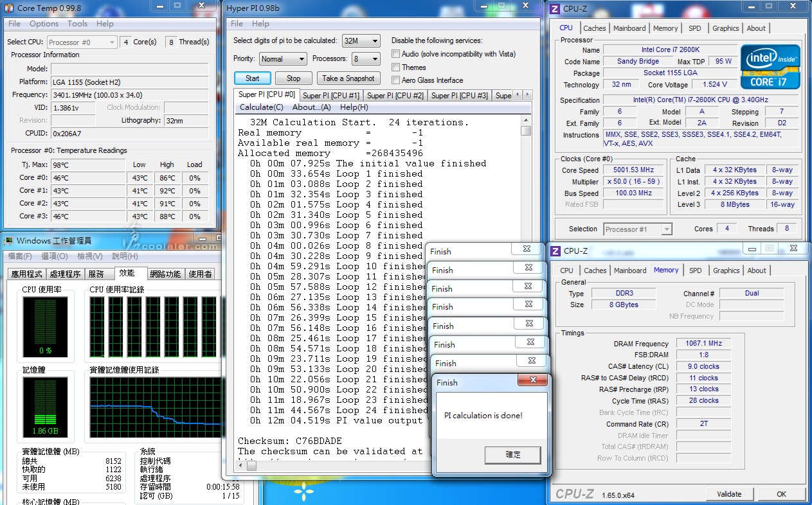The height and width of the screenshot is (505, 812).
Task: Open the digits of pi 32M dropdown
Action: (361, 40)
